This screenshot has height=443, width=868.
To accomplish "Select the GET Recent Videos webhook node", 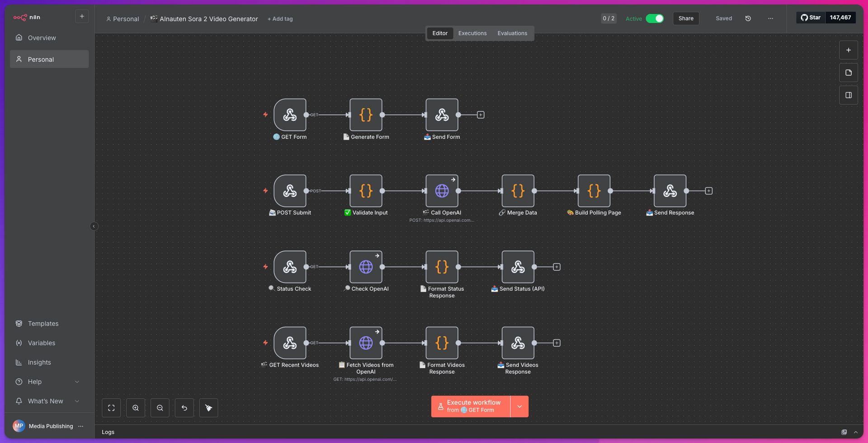I will [x=290, y=343].
